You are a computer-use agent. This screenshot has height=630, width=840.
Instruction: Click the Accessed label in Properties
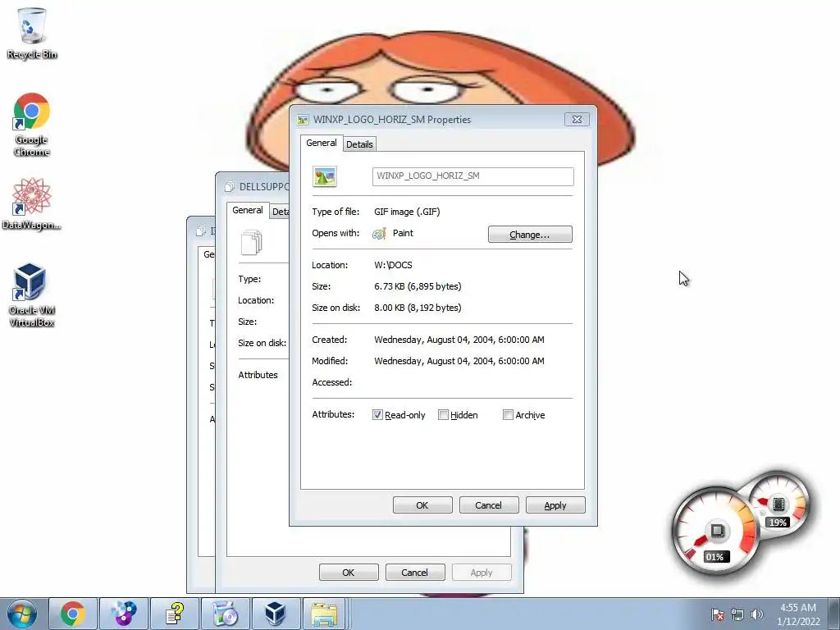332,382
